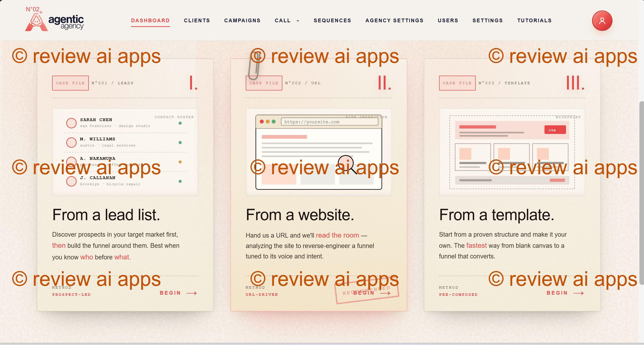
Task: Open the user profile avatar icon
Action: pos(602,20)
